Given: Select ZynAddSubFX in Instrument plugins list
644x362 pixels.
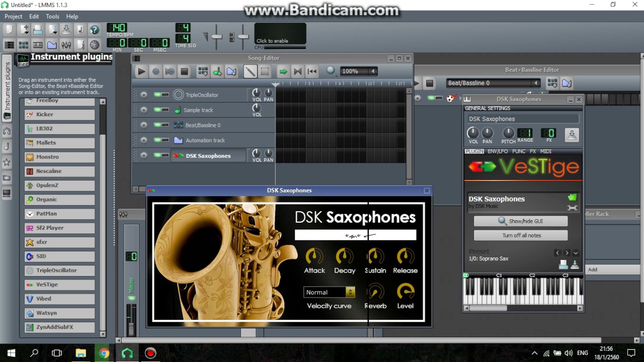Looking at the screenshot, I should (59, 327).
